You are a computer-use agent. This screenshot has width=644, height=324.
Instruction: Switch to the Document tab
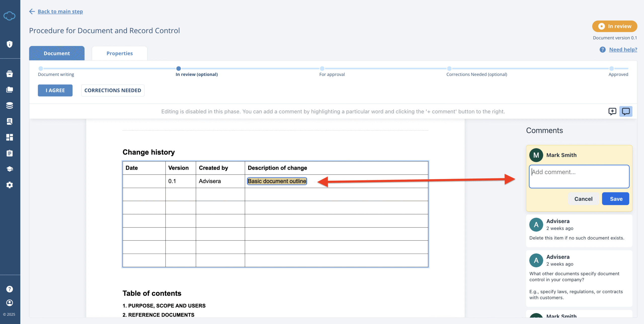point(57,53)
